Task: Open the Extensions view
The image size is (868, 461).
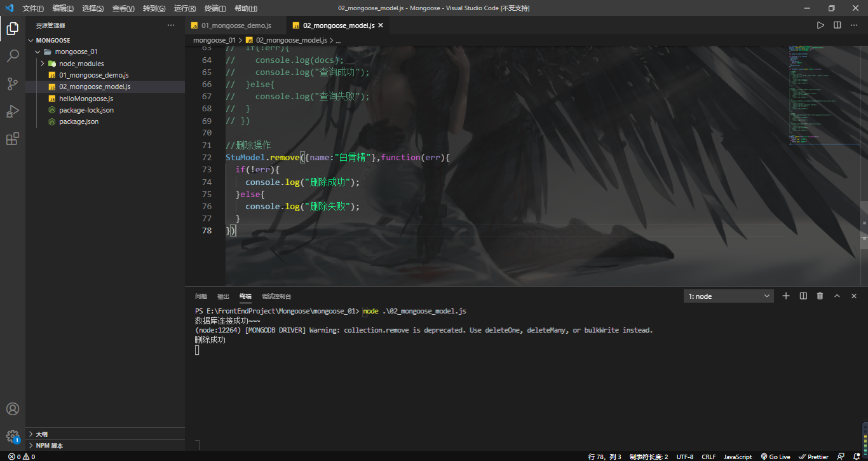Action: click(12, 139)
